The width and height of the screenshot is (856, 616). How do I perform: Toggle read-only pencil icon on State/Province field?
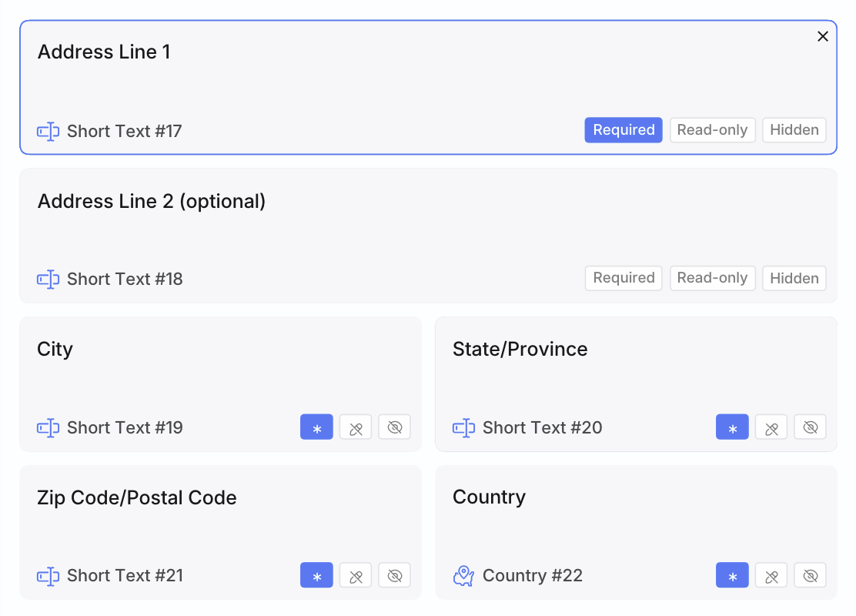click(x=771, y=427)
